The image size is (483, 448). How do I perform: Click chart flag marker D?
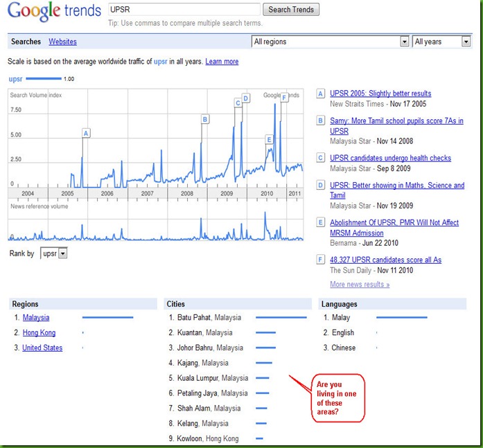[x=246, y=98]
